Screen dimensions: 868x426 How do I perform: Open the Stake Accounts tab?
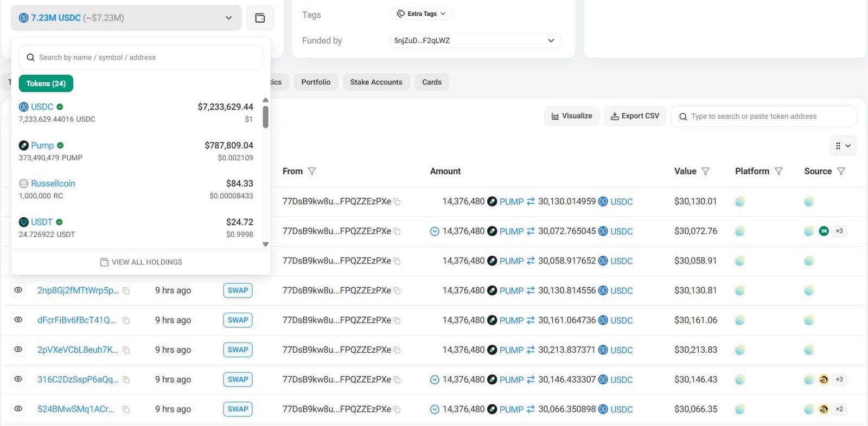coord(376,82)
